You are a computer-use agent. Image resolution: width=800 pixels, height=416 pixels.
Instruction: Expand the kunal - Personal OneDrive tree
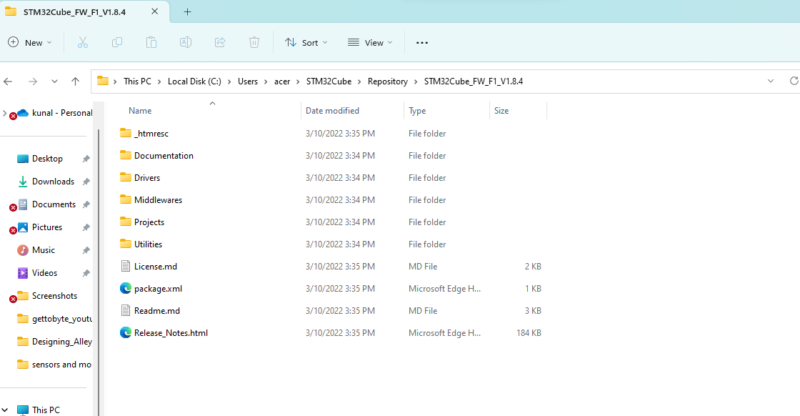click(4, 113)
